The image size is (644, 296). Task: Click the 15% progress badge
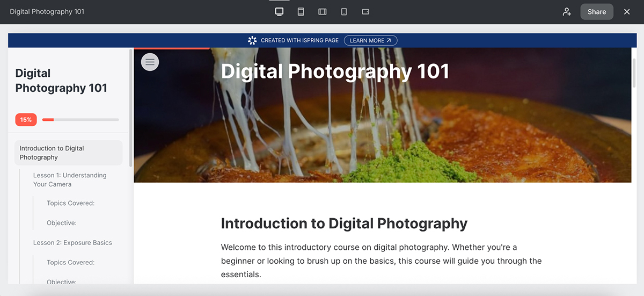(26, 120)
